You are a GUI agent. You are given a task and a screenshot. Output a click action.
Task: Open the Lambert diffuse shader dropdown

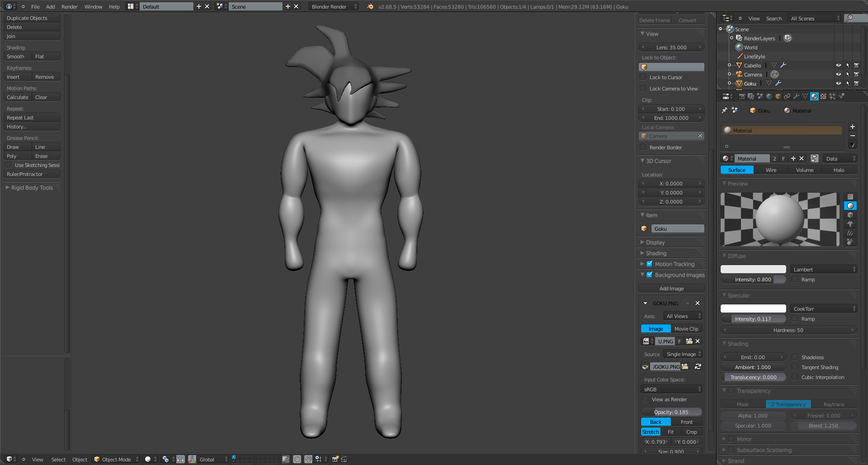pyautogui.click(x=824, y=270)
